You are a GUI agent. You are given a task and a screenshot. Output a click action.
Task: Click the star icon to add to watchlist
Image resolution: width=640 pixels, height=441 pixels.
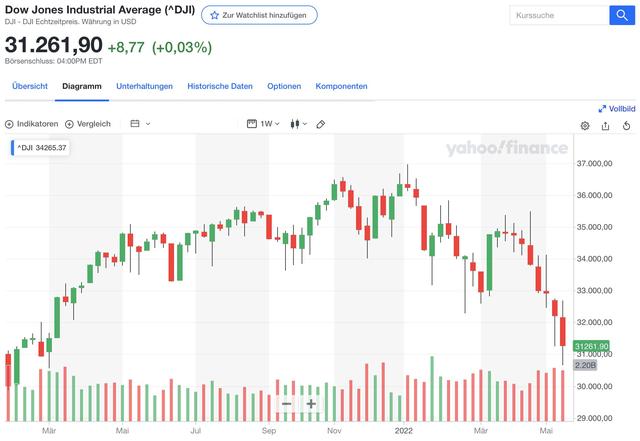pyautogui.click(x=215, y=16)
